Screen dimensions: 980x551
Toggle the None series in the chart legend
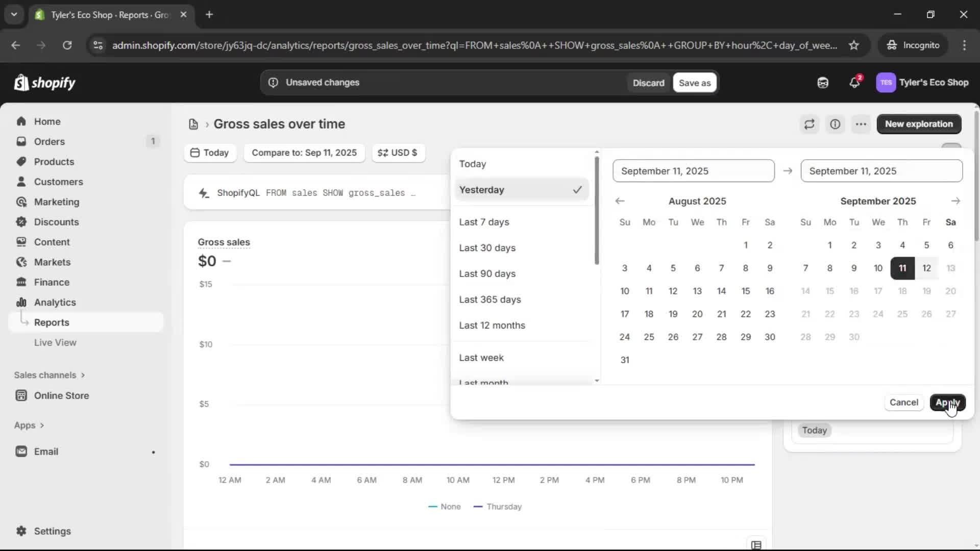(444, 507)
